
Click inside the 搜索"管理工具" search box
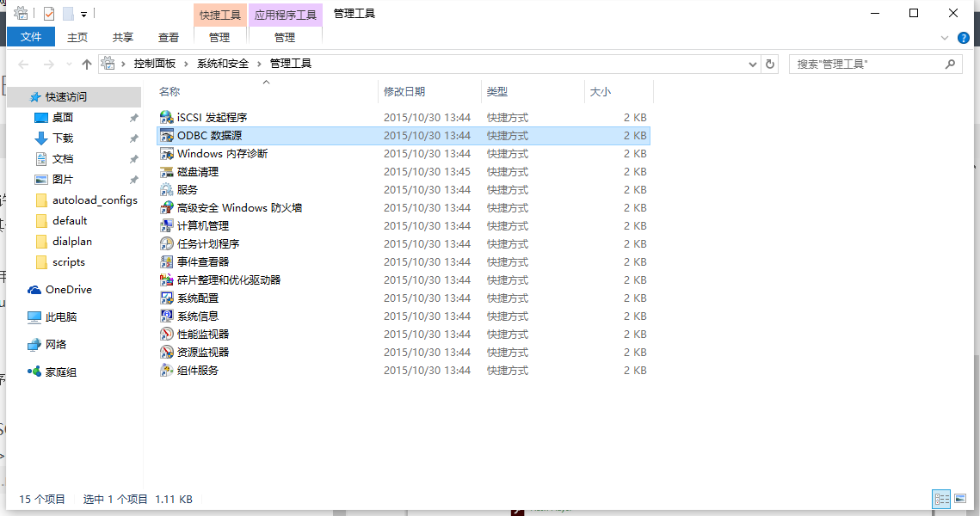869,63
